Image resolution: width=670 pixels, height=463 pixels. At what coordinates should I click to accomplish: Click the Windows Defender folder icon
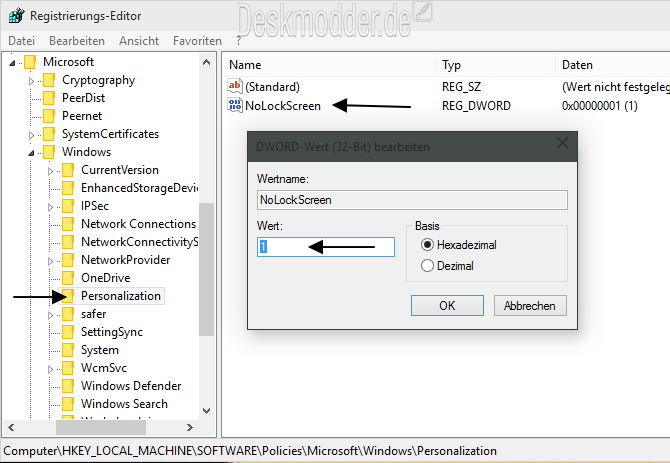point(68,386)
